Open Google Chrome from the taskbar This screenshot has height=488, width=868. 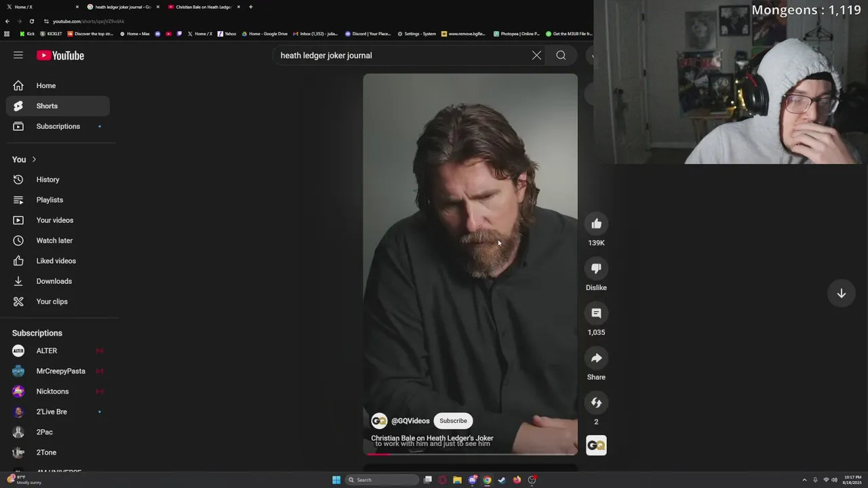(x=487, y=480)
